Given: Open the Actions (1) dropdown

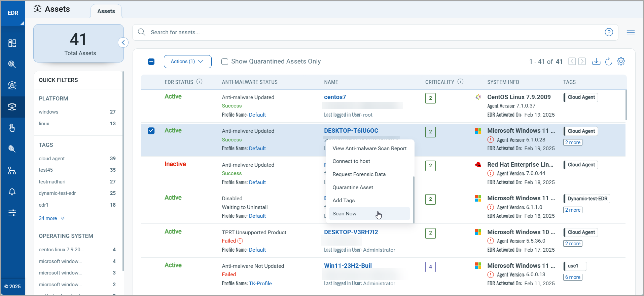Looking at the screenshot, I should pos(187,61).
